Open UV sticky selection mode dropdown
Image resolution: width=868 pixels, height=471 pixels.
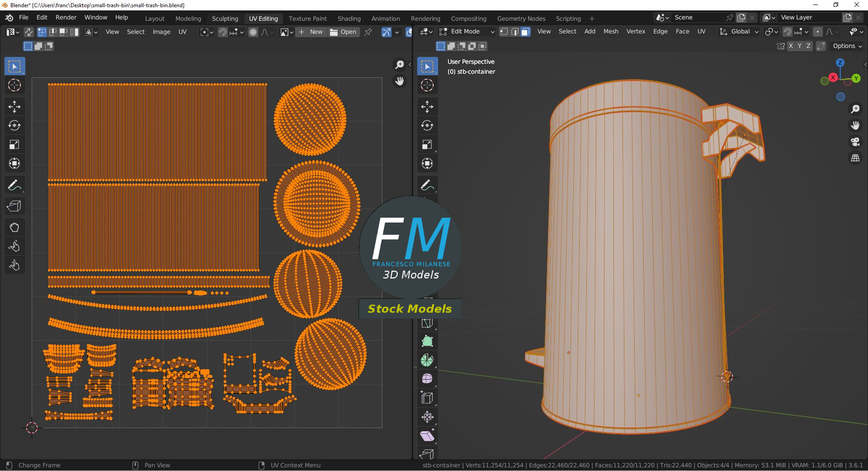(x=91, y=32)
